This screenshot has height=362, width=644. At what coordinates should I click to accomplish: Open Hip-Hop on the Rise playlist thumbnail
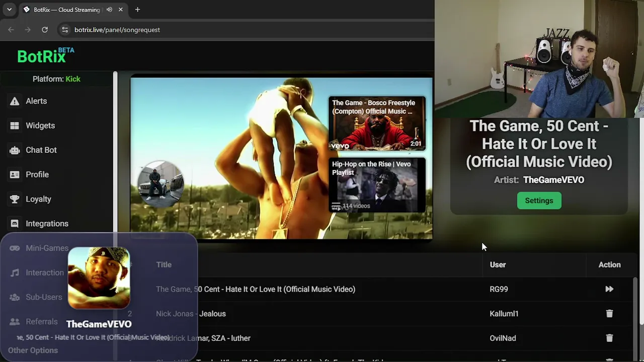(x=377, y=185)
